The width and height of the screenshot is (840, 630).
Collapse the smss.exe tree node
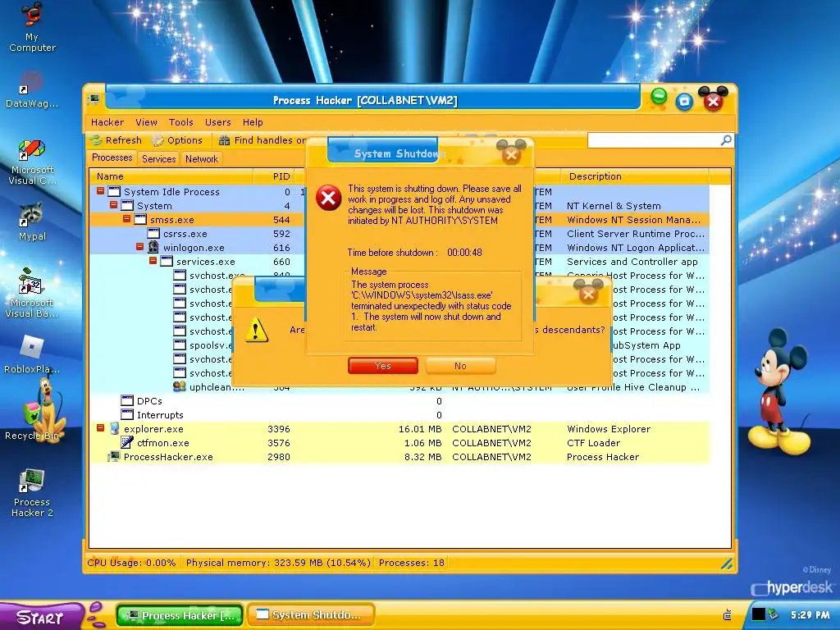click(x=126, y=218)
